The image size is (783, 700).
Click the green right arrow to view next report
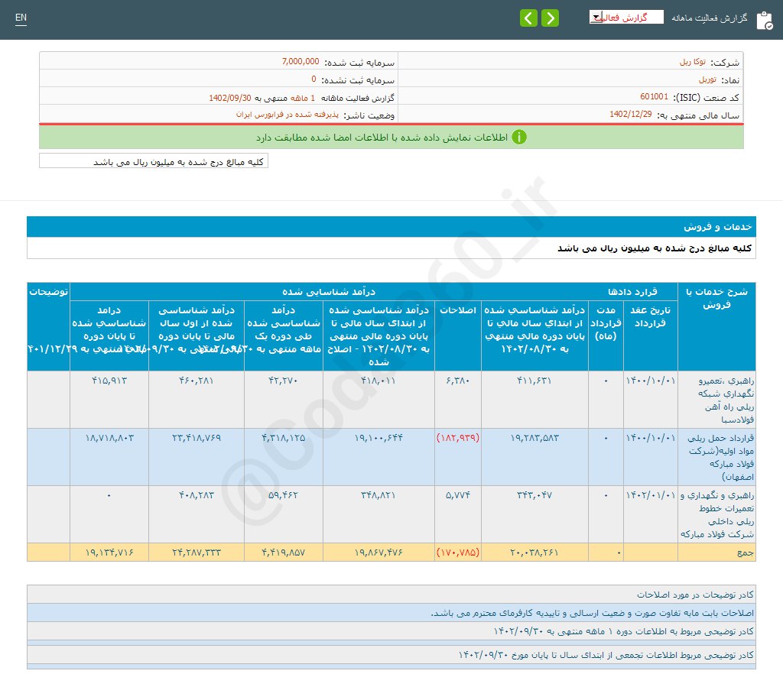[550, 17]
